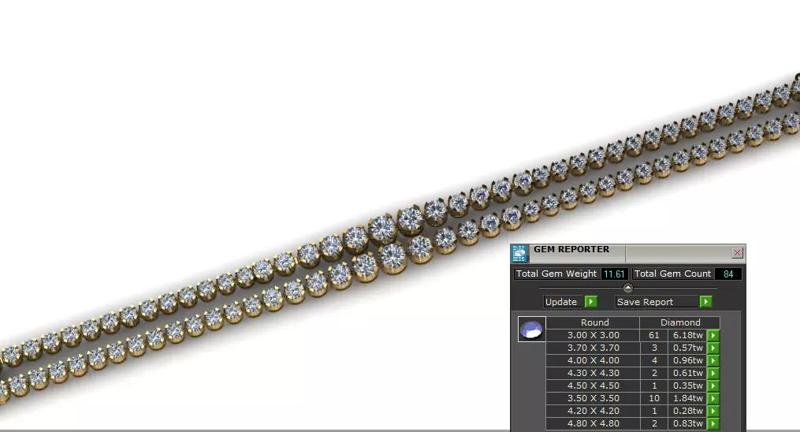
Task: Click the Update text button
Action: click(561, 302)
